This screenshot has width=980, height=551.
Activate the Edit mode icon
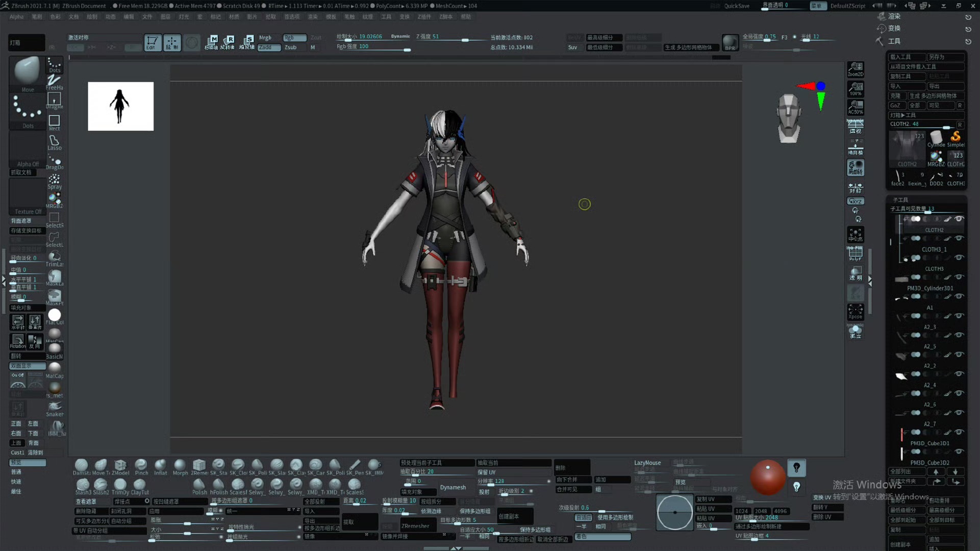click(x=152, y=42)
